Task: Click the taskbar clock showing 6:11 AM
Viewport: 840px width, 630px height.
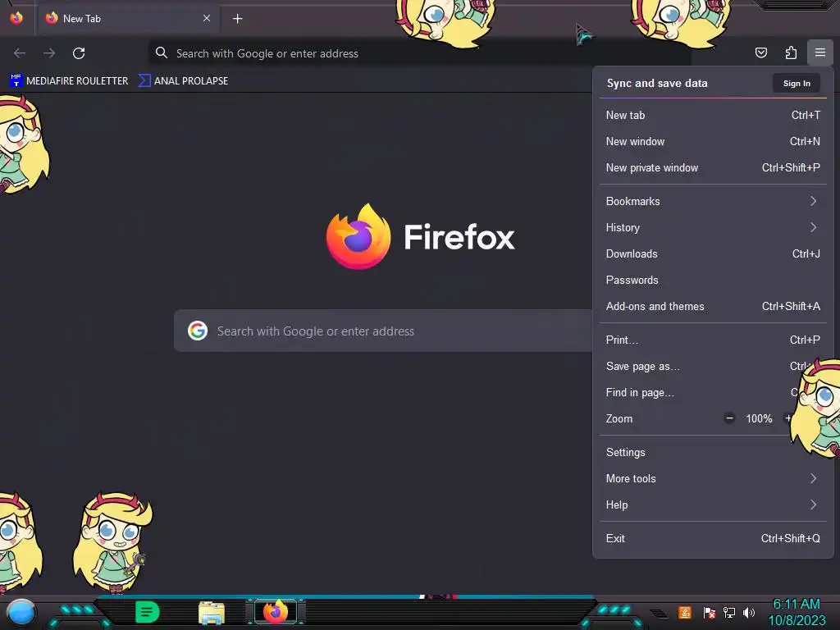Action: click(x=797, y=612)
